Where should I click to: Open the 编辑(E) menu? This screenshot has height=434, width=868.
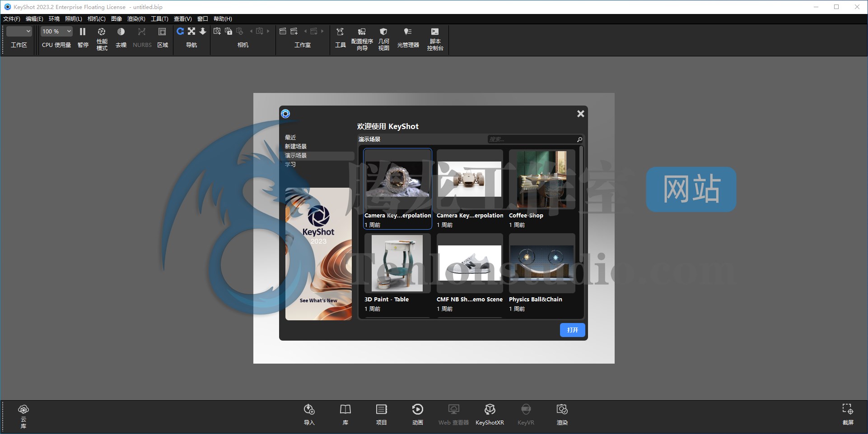34,19
